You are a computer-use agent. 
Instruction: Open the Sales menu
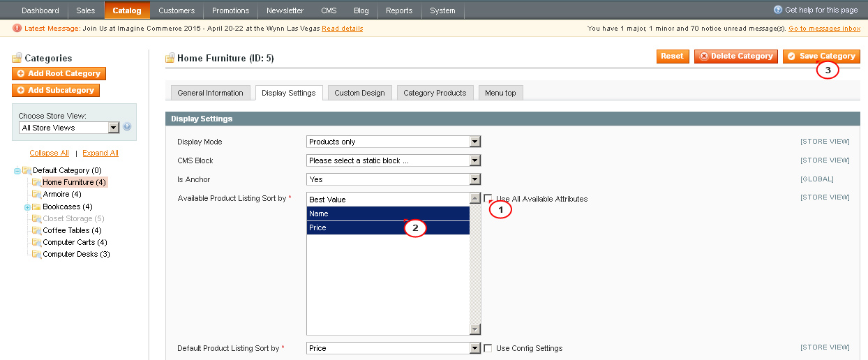[x=86, y=10]
